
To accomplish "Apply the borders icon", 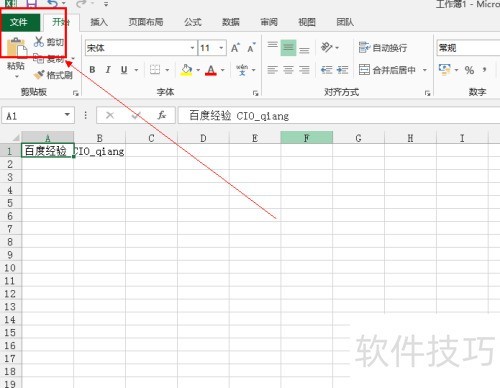I will pos(155,70).
